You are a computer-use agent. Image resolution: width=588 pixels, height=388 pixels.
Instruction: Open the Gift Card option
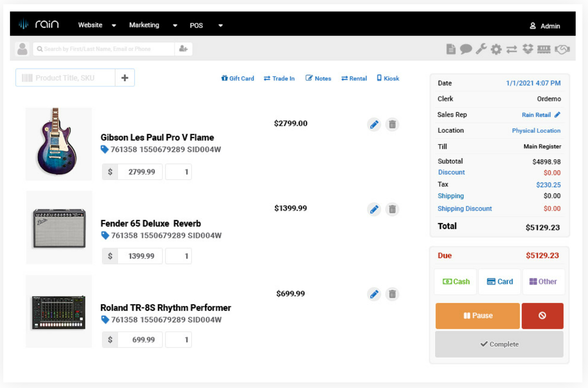tap(238, 78)
